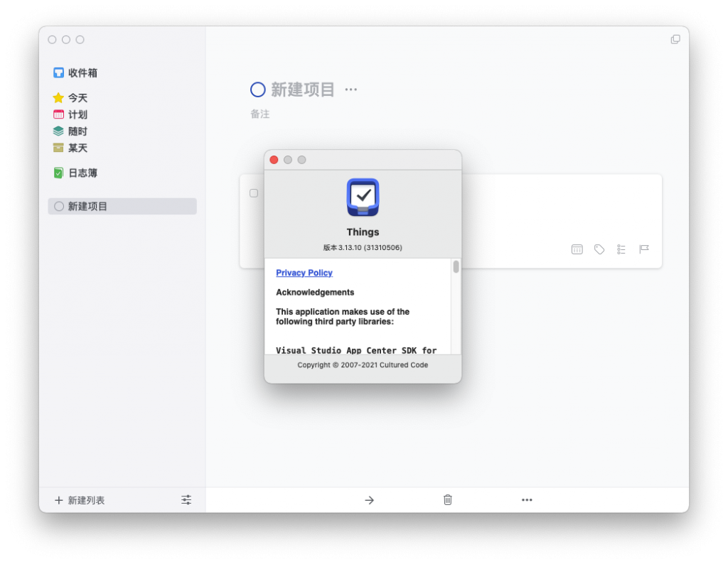
Task: Open the sidebar filter settings sliders icon
Action: point(186,499)
